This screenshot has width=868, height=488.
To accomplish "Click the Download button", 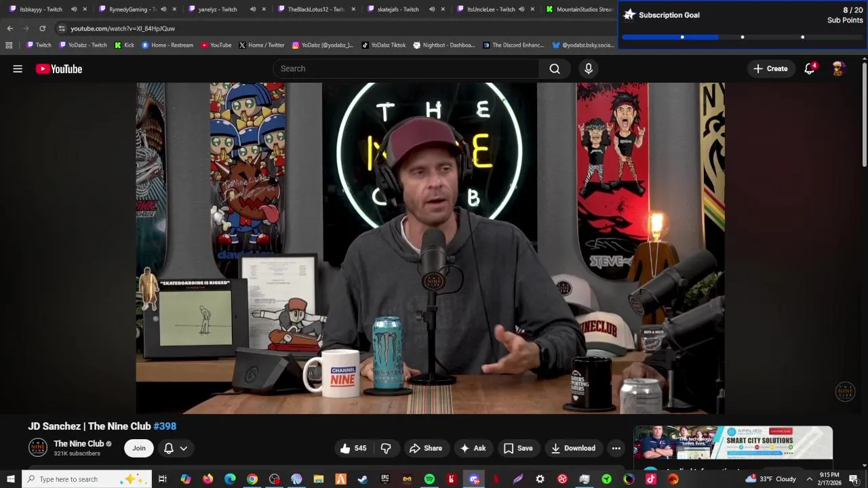I will [573, 448].
